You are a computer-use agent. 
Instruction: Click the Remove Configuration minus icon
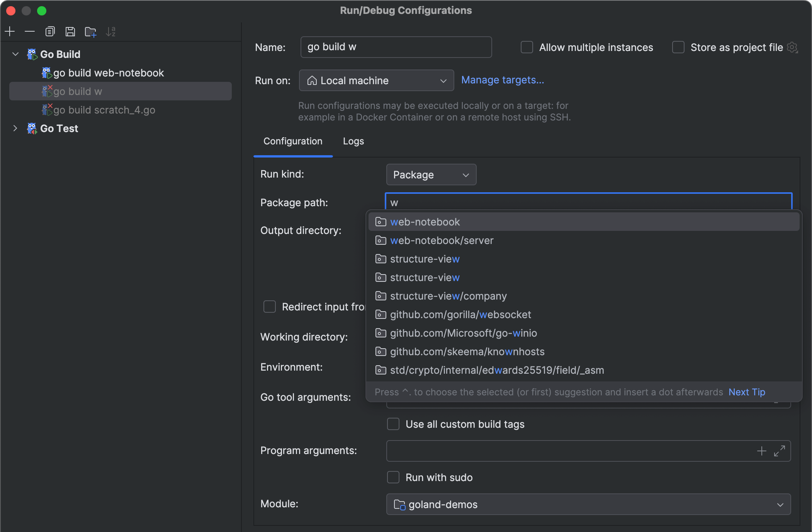point(30,31)
